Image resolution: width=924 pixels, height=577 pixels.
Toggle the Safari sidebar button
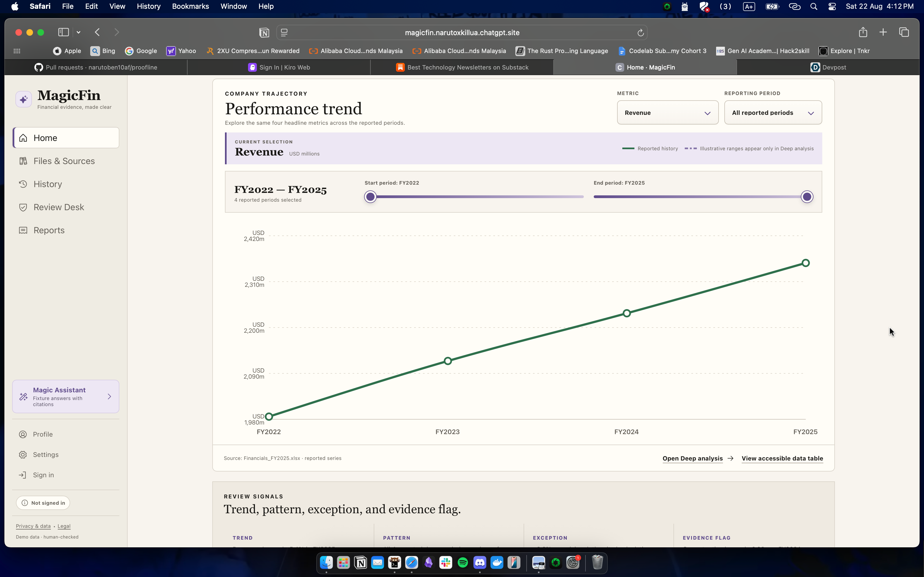[x=63, y=32]
